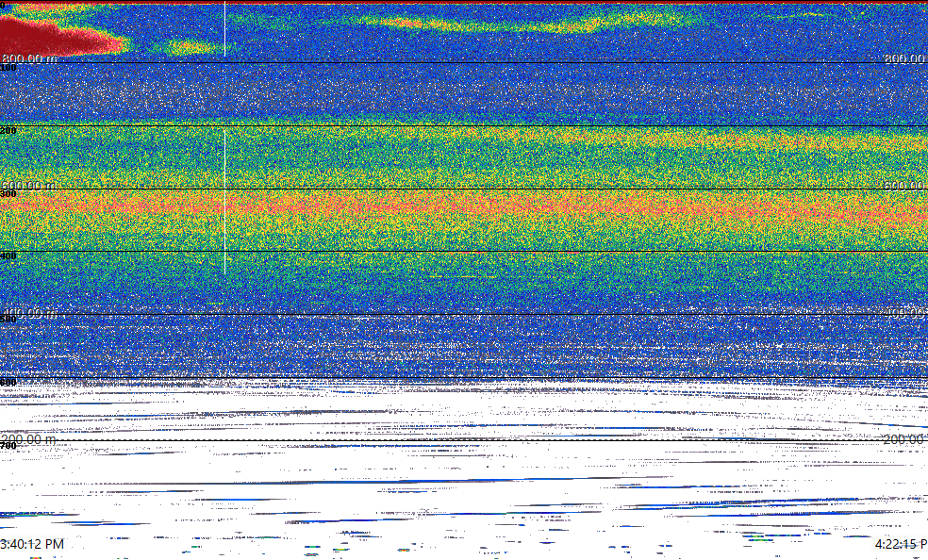Select the 200.00 label at right edge
Screen dimensions: 928x560
[905, 438]
